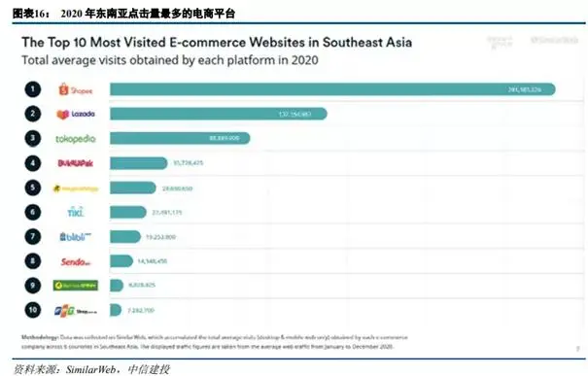Click the FPT Shop visits bar
Viewport: 588px width, 376px height.
[116, 310]
